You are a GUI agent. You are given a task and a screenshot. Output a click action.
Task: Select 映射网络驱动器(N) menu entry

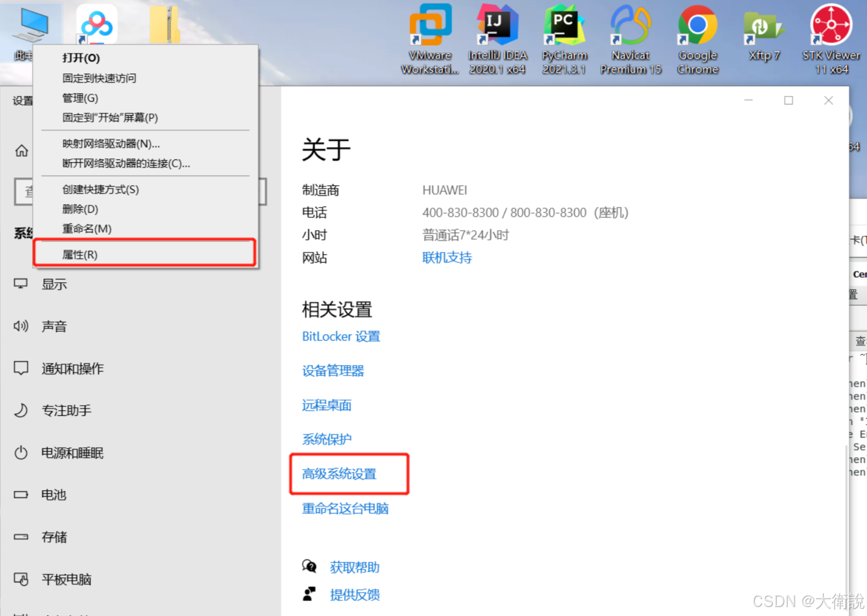click(111, 144)
